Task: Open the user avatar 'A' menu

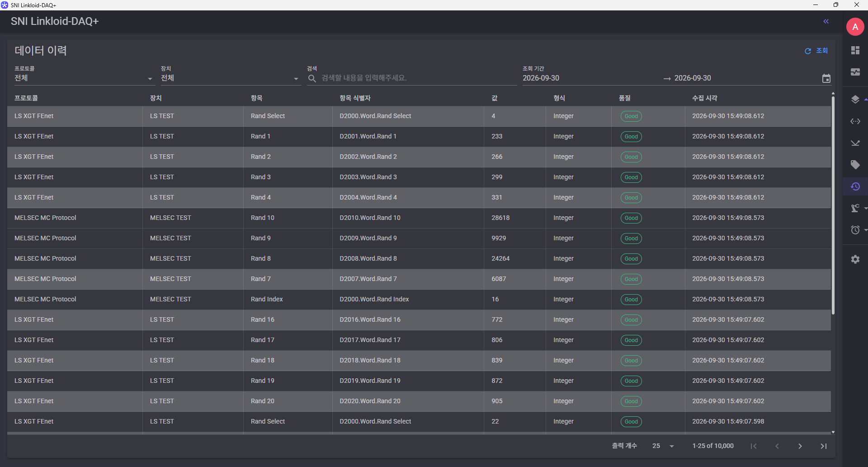Action: [855, 27]
